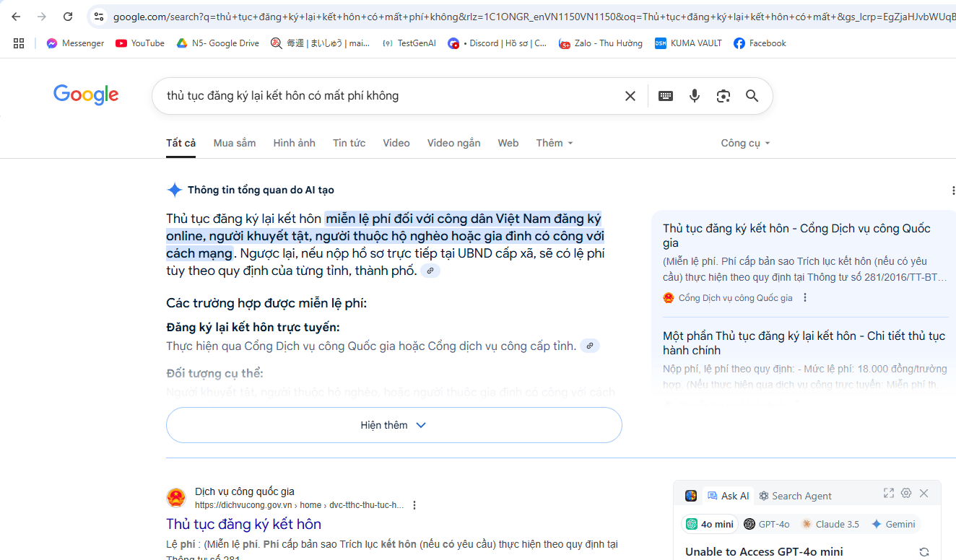Click the 'Các trường hợp được miễn lệ phí:' heading
This screenshot has height=560, width=956.
pos(266,303)
